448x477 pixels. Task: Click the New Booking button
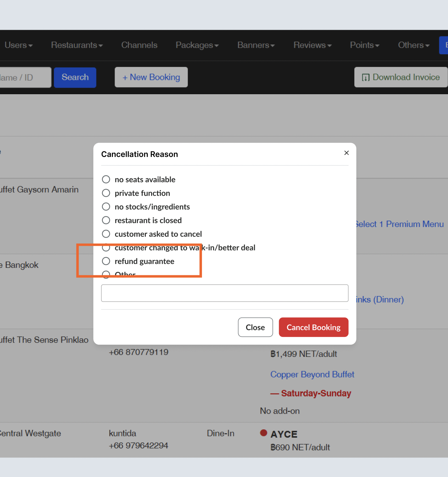(151, 77)
